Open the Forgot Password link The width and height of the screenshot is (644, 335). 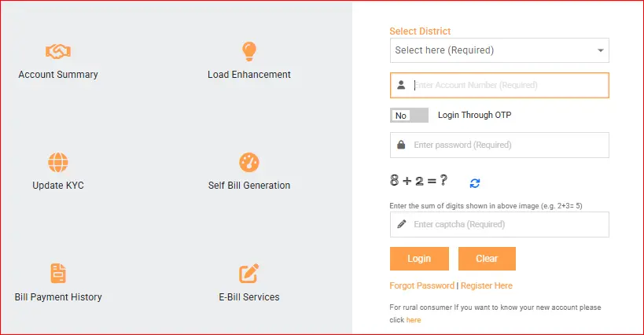click(421, 285)
